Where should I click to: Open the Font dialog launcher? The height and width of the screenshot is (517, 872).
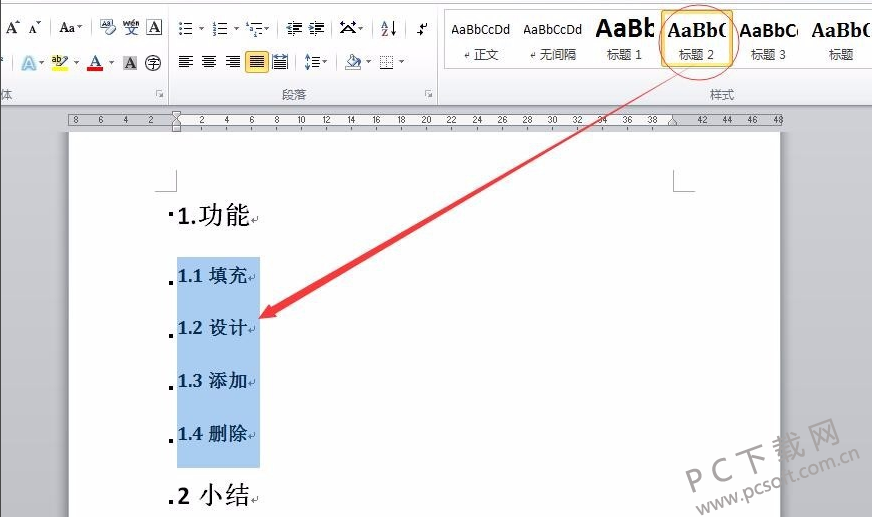(x=160, y=95)
